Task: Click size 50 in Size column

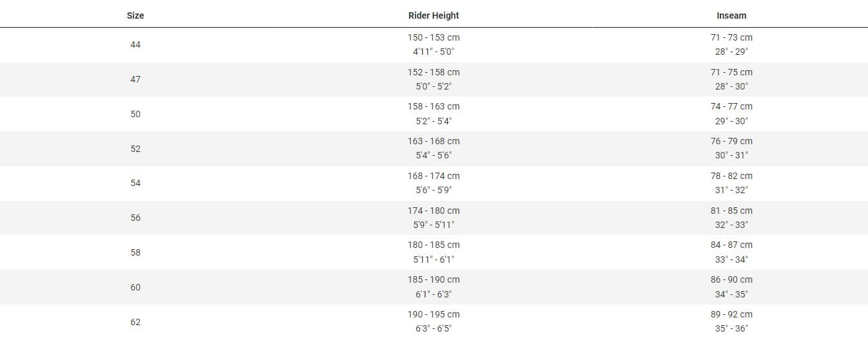Action: click(x=135, y=114)
